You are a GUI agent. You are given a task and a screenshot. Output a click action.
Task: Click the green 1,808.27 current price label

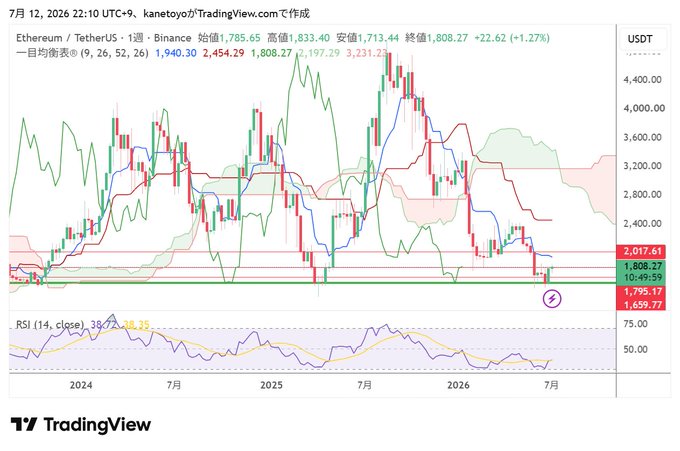click(641, 266)
